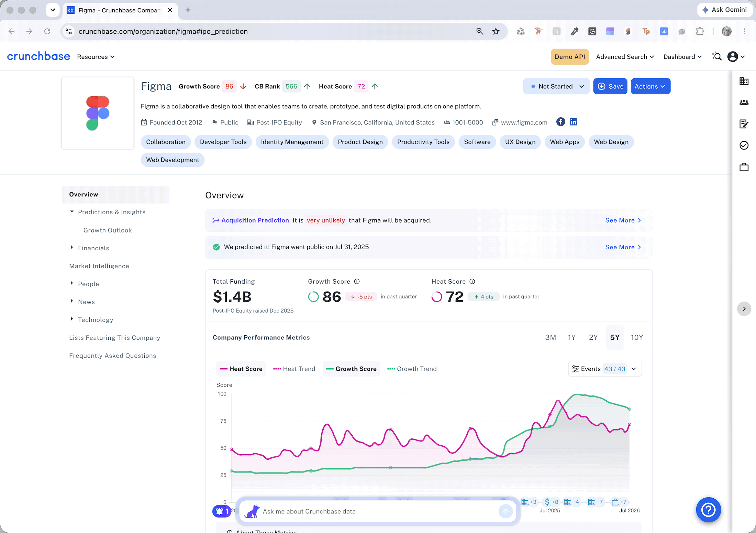Expand the Financials section in sidebar

93,248
